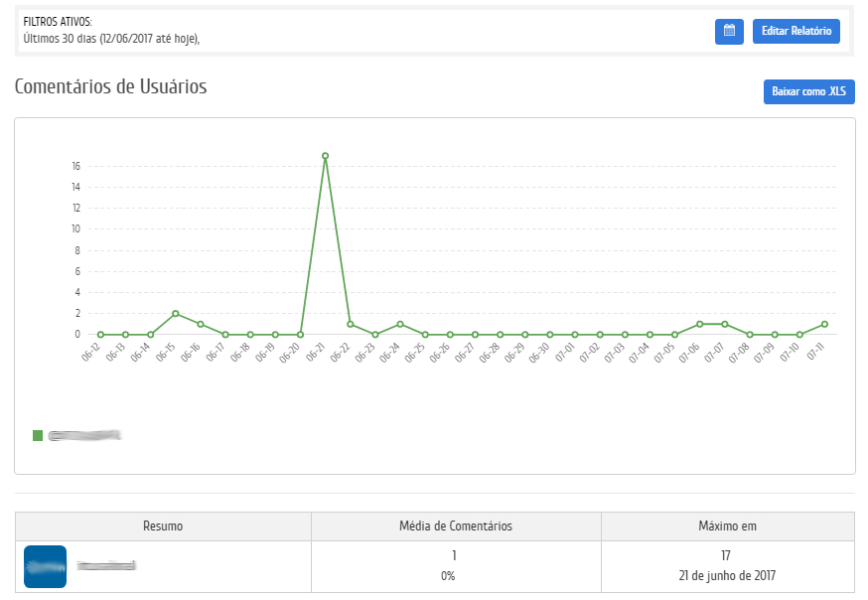Click the 06-22 data point marker
Screen dimensions: 868x600
(350, 324)
